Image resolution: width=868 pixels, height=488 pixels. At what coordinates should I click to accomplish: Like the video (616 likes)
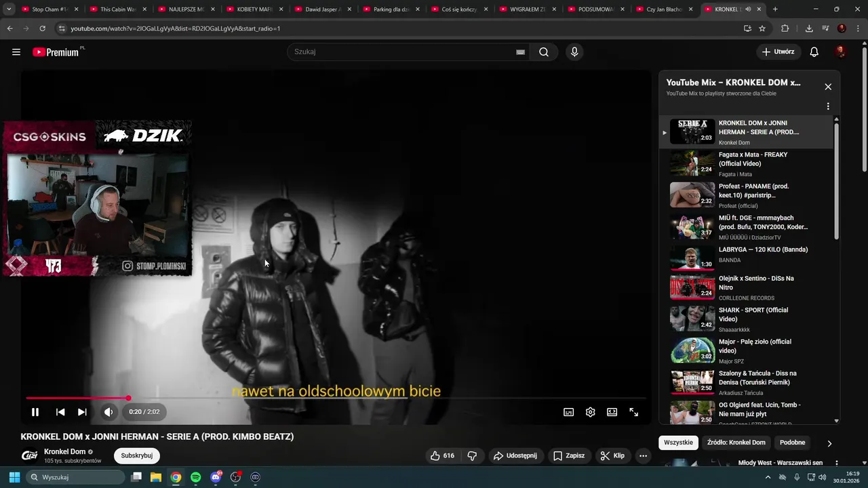pos(442,456)
